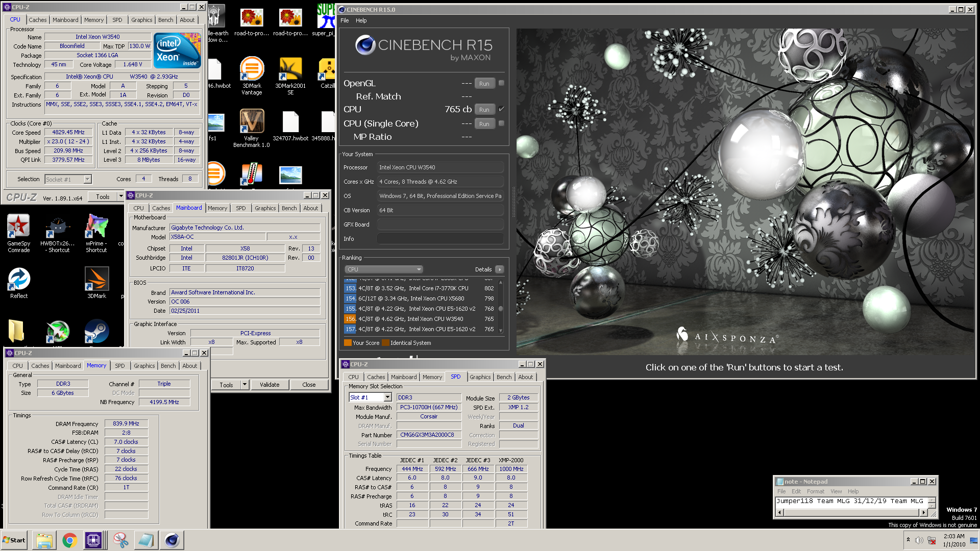Open the Ranking CPU dropdown in Cinebench
The width and height of the screenshot is (980, 551).
pyautogui.click(x=384, y=269)
